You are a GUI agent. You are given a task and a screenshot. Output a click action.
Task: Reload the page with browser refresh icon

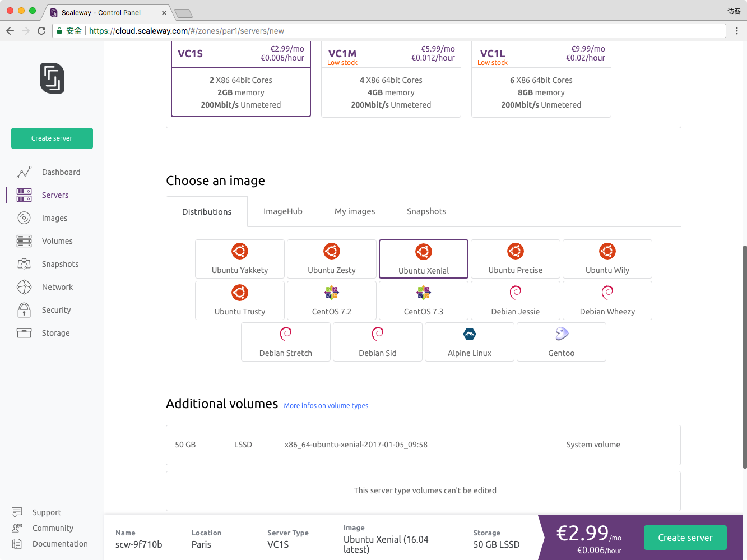tap(41, 31)
